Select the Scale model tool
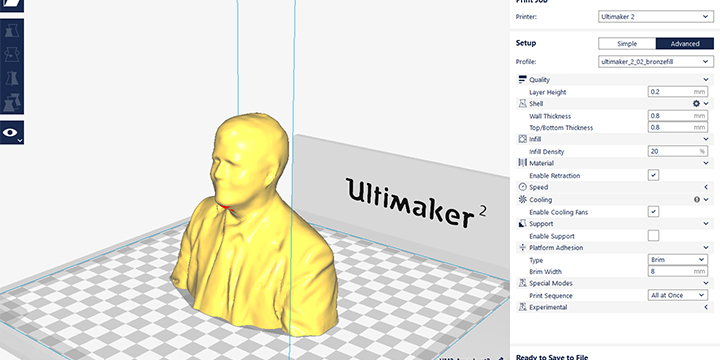 coord(12,31)
